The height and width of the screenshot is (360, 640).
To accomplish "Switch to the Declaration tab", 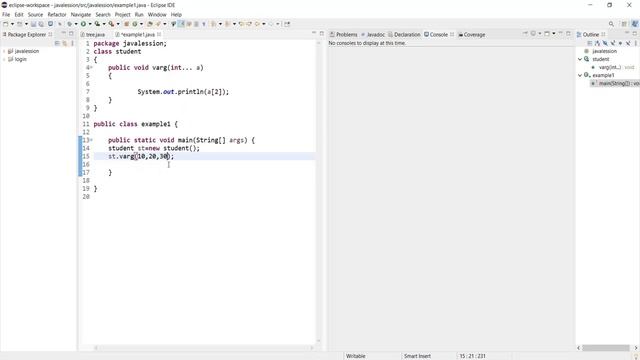I will 404,35.
